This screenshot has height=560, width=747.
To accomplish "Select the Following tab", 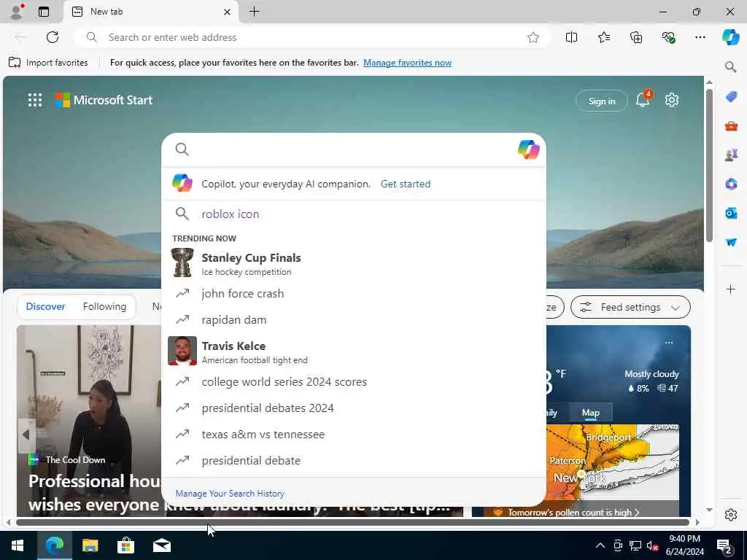I will (104, 306).
